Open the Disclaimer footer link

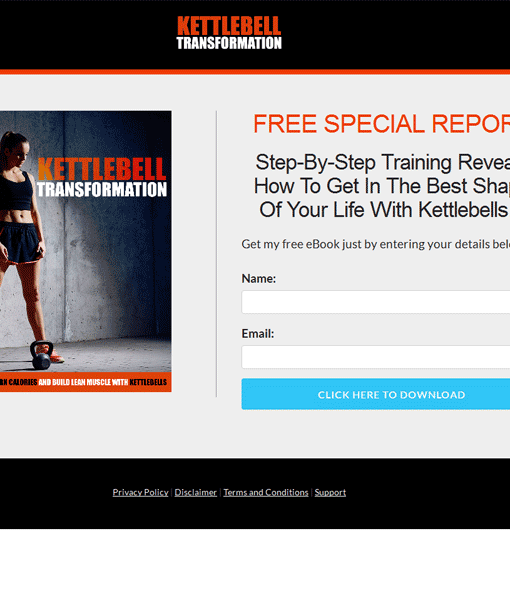(x=196, y=492)
